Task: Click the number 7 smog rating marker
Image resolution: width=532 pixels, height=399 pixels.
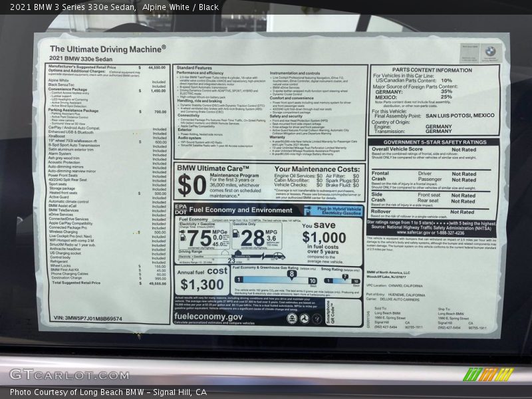Action: coord(345,277)
